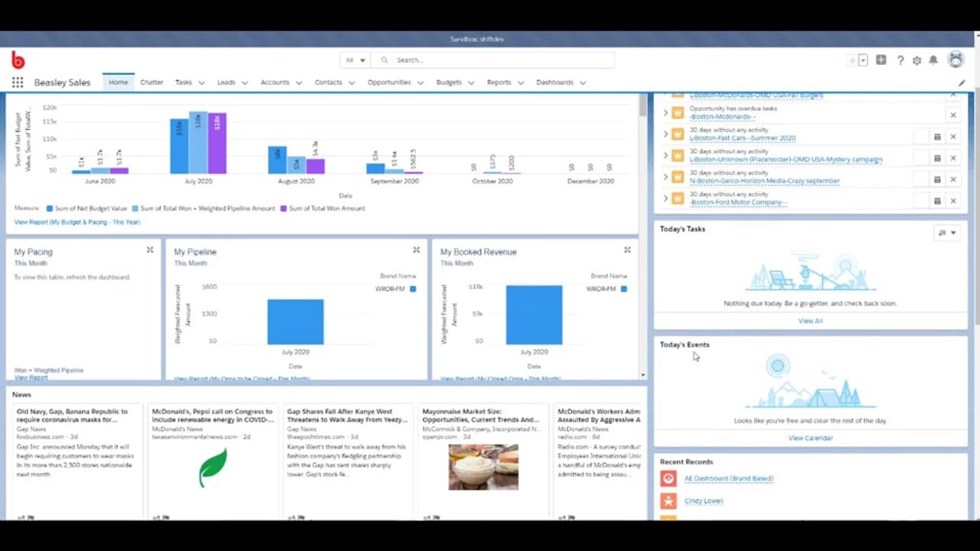Open View Report (My Budget & Pacing) link

pos(77,222)
